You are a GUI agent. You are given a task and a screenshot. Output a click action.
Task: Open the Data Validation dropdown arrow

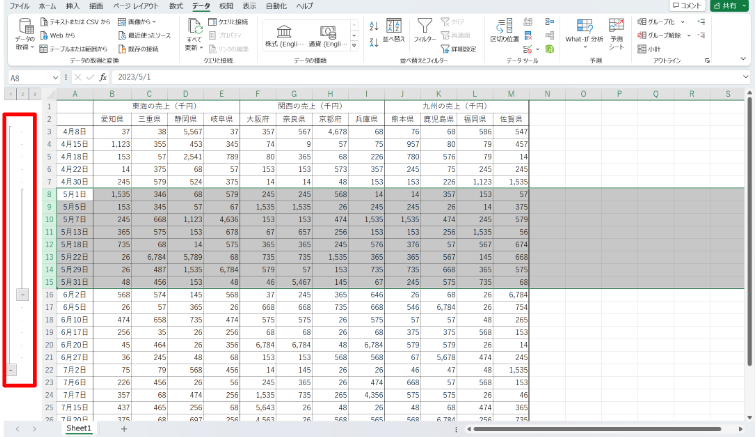(537, 49)
